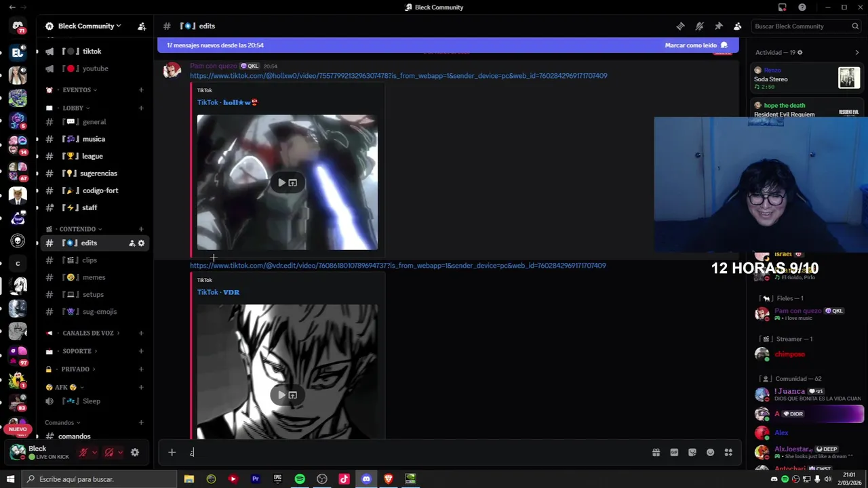The width and height of the screenshot is (868, 488).
Task: Expand the CANALES DE VOZ category
Action: coord(88,333)
